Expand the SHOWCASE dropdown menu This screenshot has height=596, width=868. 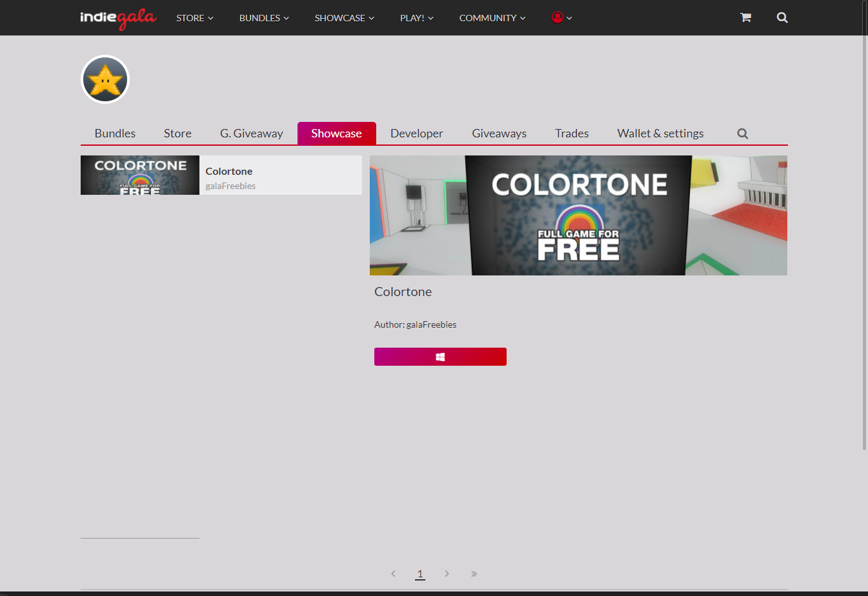pyautogui.click(x=345, y=18)
